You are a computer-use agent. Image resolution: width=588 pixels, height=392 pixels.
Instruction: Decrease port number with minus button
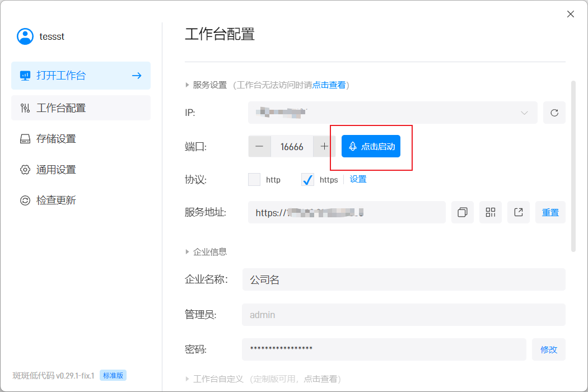259,147
